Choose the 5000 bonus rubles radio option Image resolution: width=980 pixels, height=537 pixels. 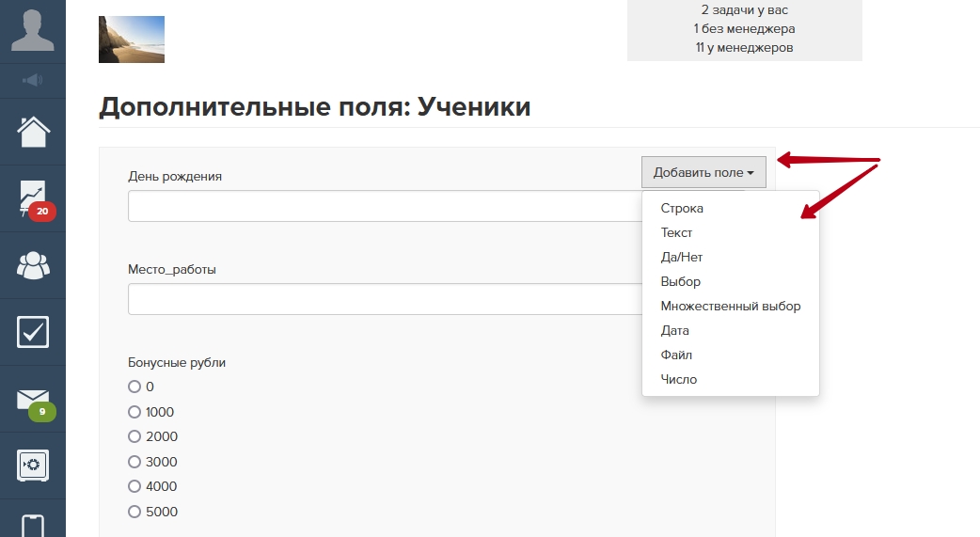coord(134,512)
